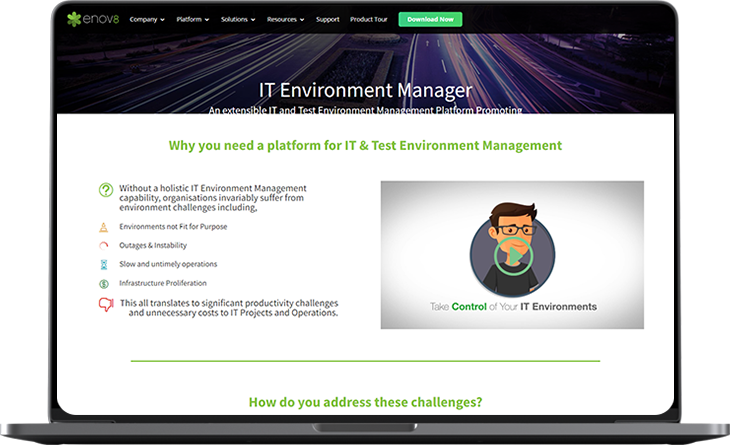Image resolution: width=730 pixels, height=445 pixels.
Task: Expand the Resources dropdown chevron
Action: click(302, 20)
